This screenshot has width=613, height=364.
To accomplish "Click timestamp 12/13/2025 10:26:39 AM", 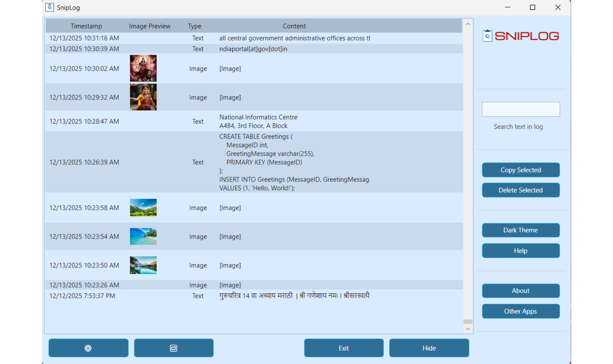I will click(84, 162).
